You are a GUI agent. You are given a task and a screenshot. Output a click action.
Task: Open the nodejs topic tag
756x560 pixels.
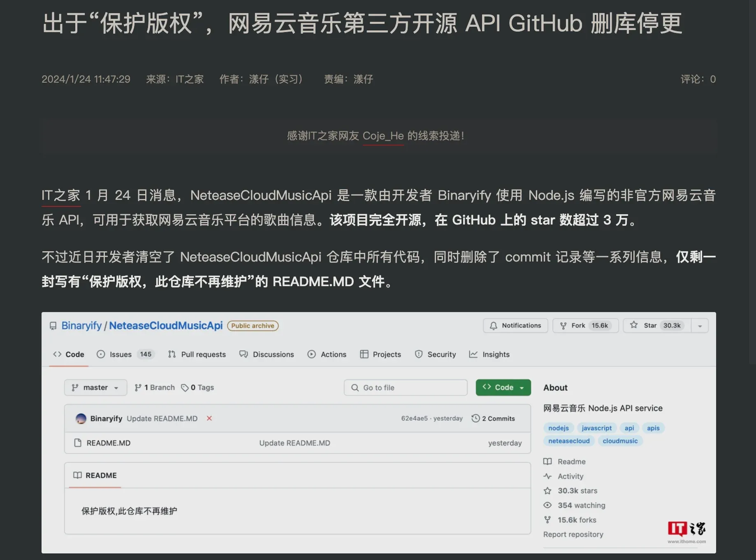(x=558, y=428)
